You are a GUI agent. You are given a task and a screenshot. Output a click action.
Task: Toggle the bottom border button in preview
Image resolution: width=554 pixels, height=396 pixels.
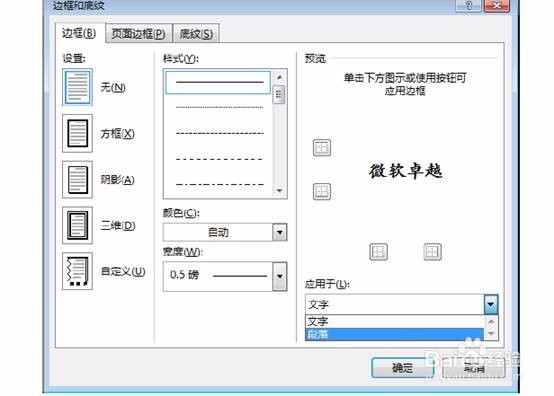point(322,191)
